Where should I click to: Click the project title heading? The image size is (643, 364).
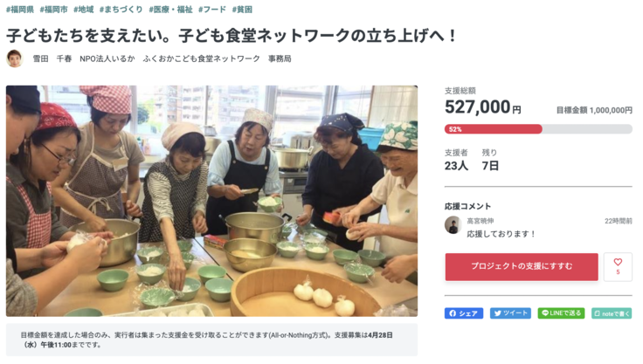click(232, 36)
